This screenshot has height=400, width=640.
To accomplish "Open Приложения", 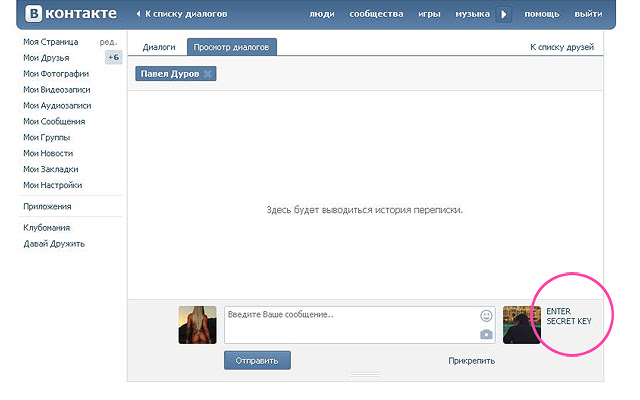I will (47, 207).
